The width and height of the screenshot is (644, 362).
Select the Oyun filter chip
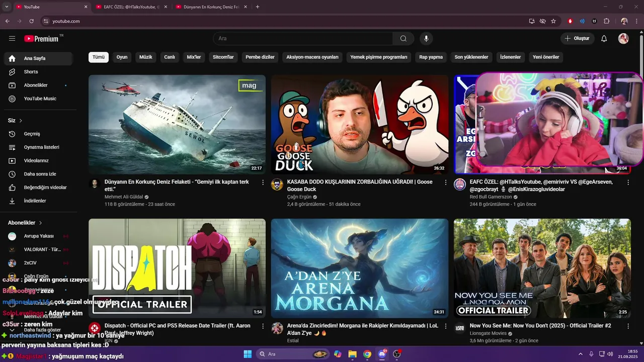click(x=122, y=57)
